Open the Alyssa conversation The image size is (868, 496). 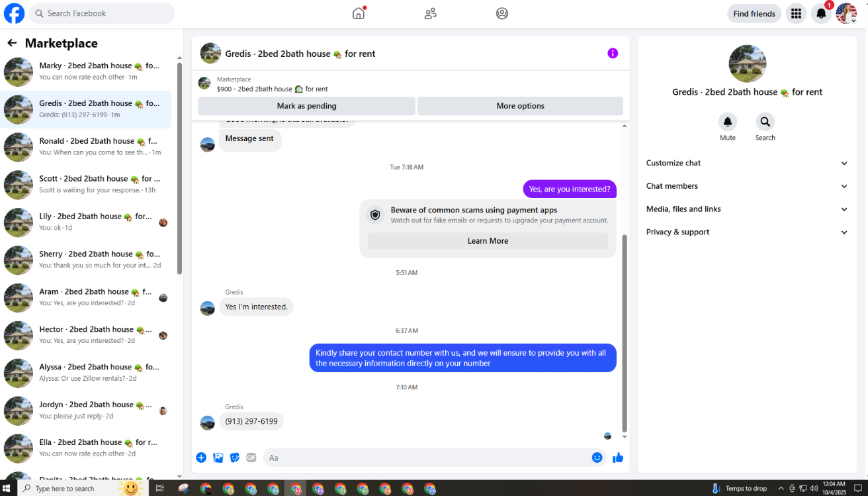pyautogui.click(x=86, y=373)
